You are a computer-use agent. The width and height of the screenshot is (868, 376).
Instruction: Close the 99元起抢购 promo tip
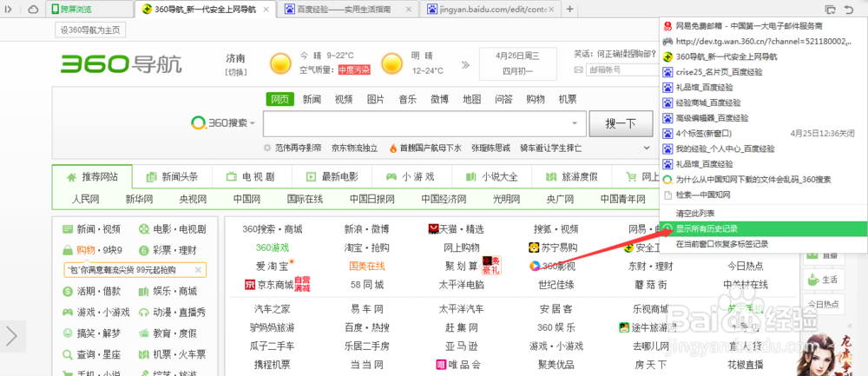tap(198, 270)
